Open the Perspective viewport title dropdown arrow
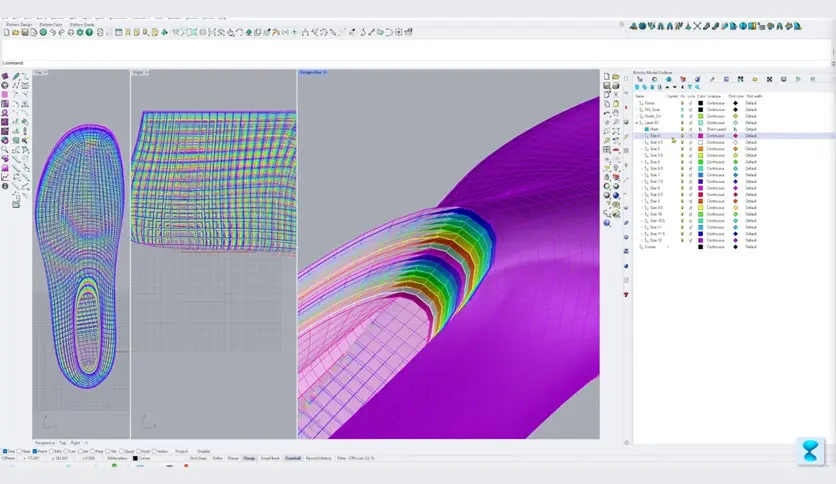 [x=325, y=72]
